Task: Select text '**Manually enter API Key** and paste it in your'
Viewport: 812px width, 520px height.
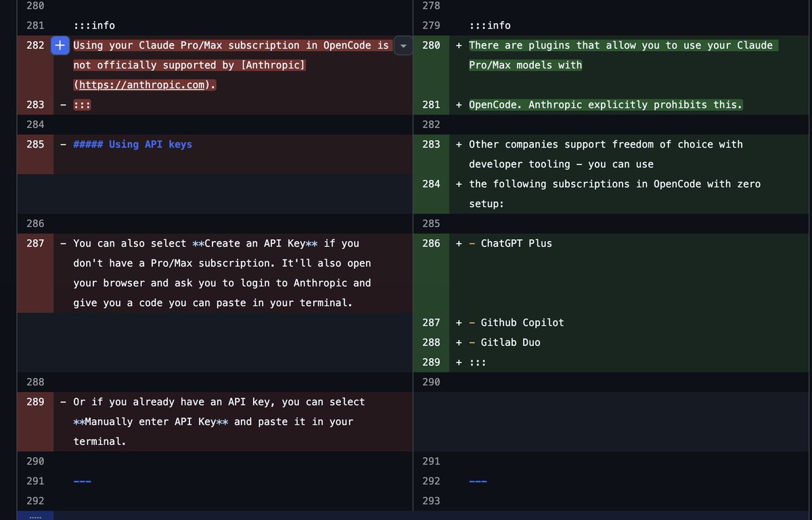Action: pos(213,422)
